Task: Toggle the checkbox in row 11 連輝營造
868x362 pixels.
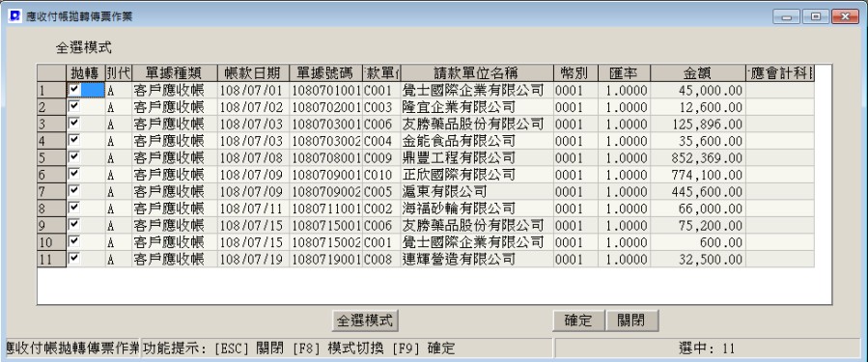Action: pos(73,258)
